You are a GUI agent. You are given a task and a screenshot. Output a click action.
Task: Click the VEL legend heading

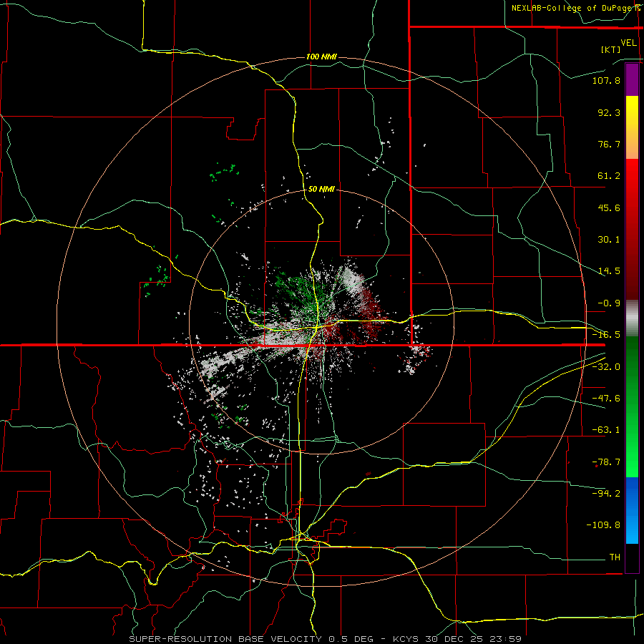(x=628, y=43)
